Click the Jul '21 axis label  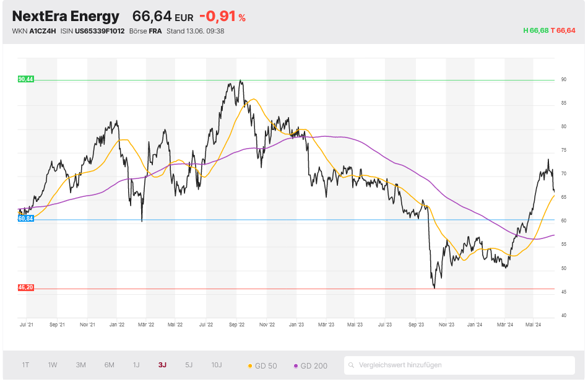[x=26, y=325]
